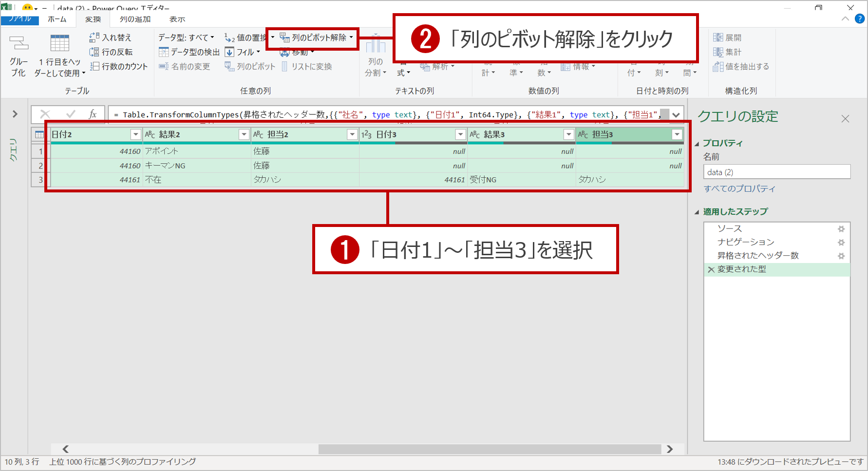
Task: Click the query name field data (2)
Action: pyautogui.click(x=777, y=172)
